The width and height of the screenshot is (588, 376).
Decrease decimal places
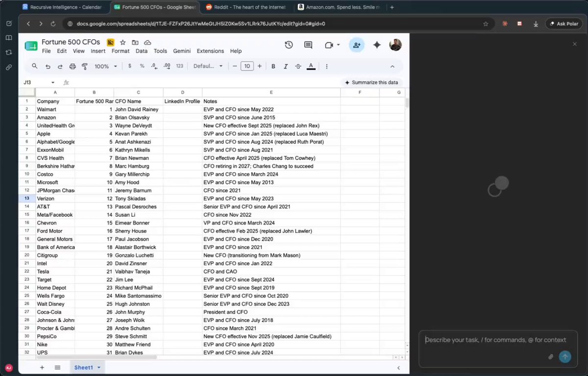point(154,66)
